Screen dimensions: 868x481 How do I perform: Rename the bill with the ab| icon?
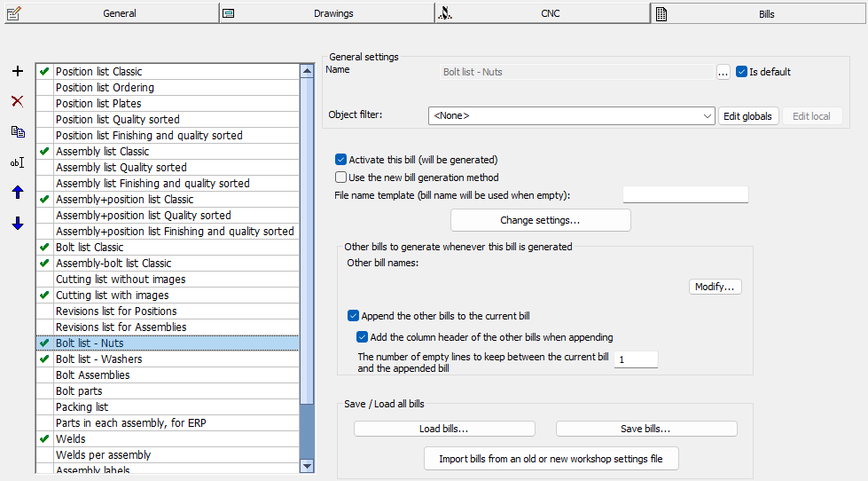[18, 162]
